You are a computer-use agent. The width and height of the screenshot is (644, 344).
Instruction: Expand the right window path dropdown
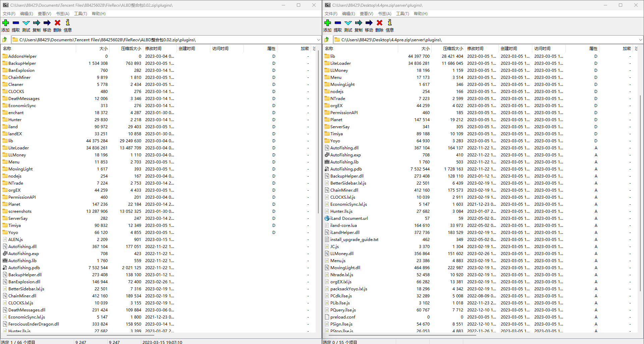point(640,40)
